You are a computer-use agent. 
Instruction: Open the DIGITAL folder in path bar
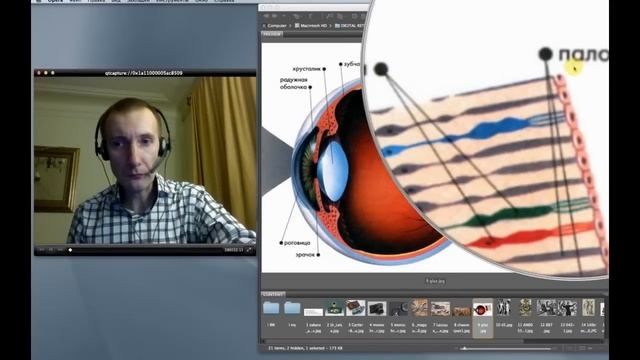pyautogui.click(x=349, y=26)
